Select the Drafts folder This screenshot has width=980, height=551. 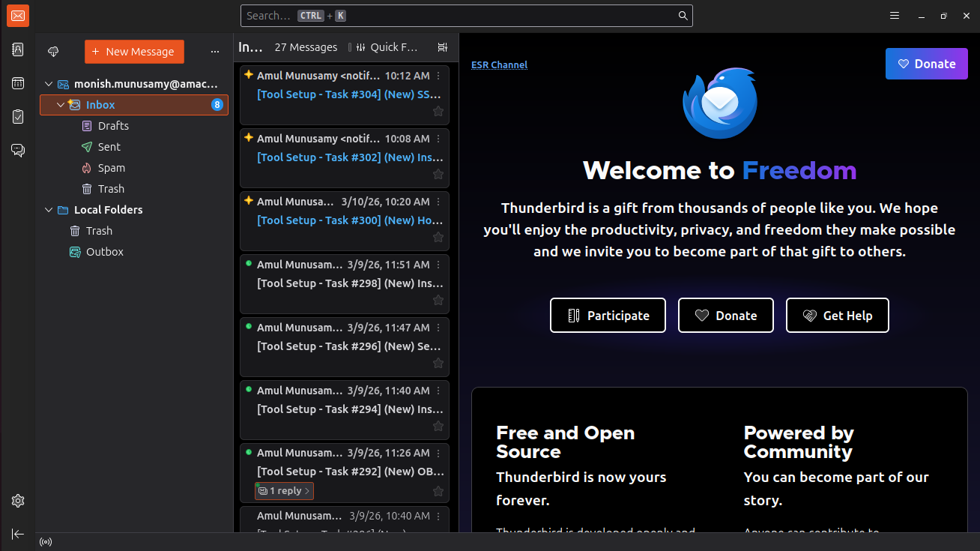pyautogui.click(x=113, y=126)
